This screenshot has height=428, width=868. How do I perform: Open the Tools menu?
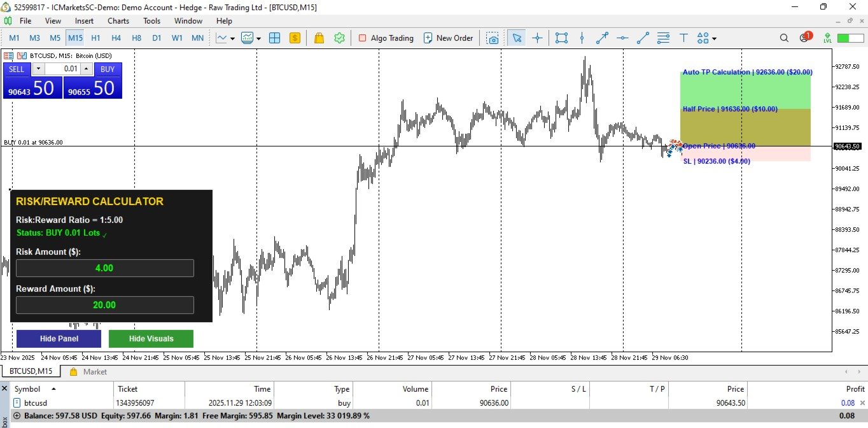pyautogui.click(x=152, y=21)
